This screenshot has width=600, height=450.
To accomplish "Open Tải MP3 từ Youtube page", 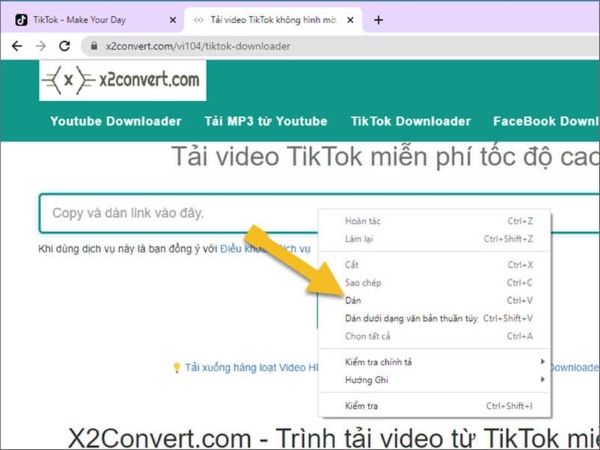I will click(266, 121).
